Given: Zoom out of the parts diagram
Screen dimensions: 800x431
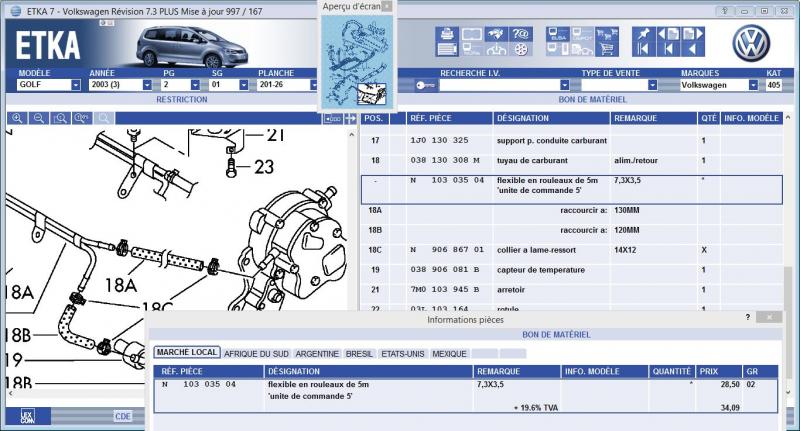Looking at the screenshot, I should [x=39, y=118].
